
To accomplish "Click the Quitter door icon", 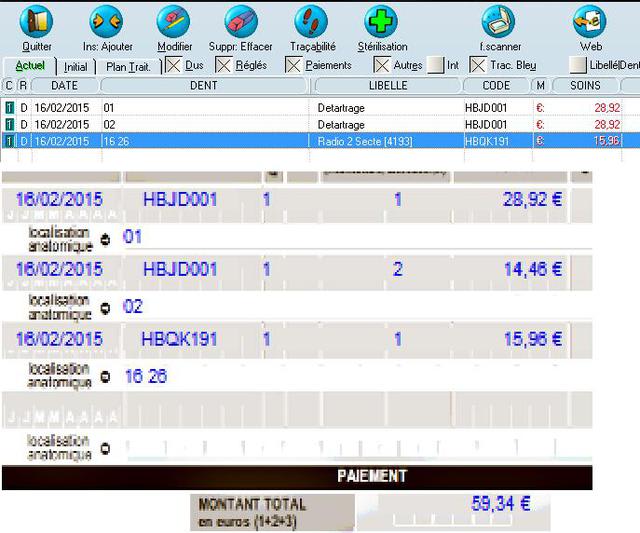I will [x=36, y=21].
